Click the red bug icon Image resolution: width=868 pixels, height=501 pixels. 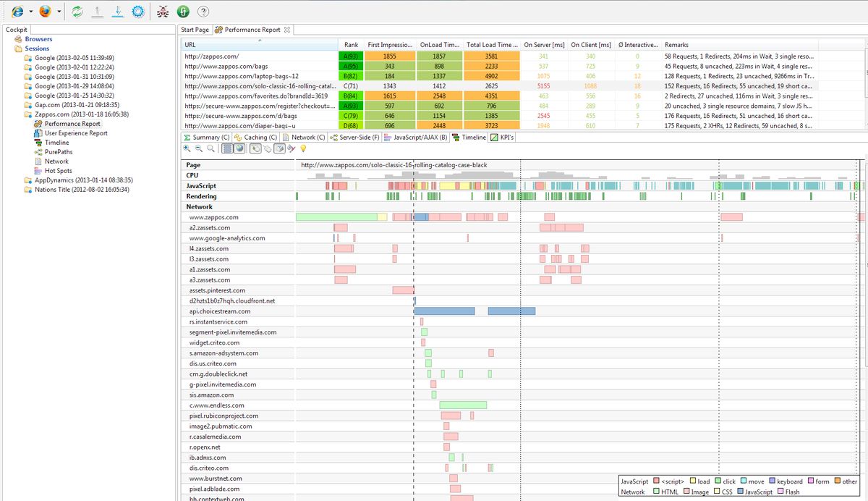point(163,12)
